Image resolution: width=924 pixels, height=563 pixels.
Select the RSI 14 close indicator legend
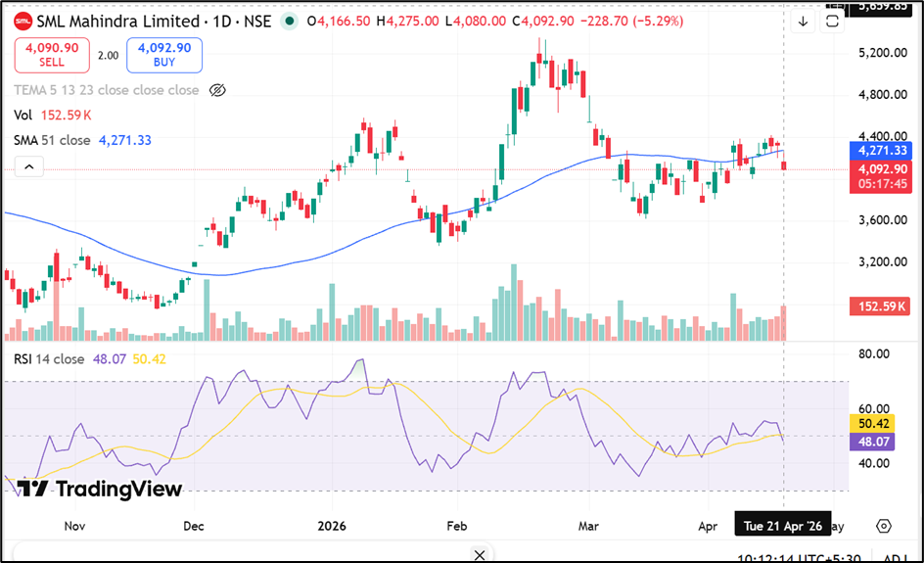pos(49,359)
